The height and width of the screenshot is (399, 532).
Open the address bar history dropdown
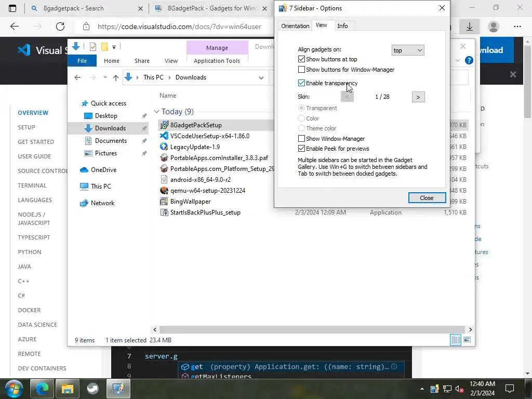click(261, 78)
